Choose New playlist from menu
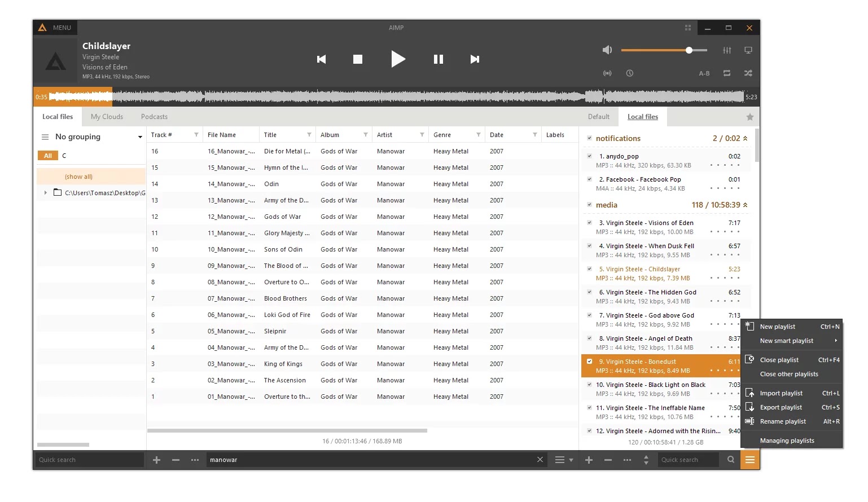The height and width of the screenshot is (502, 868). (x=792, y=327)
